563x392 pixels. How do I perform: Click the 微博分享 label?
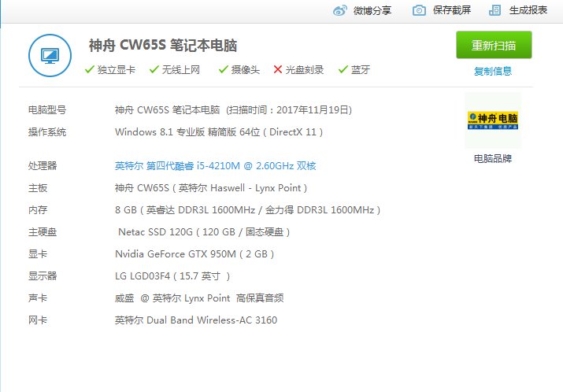tap(372, 11)
